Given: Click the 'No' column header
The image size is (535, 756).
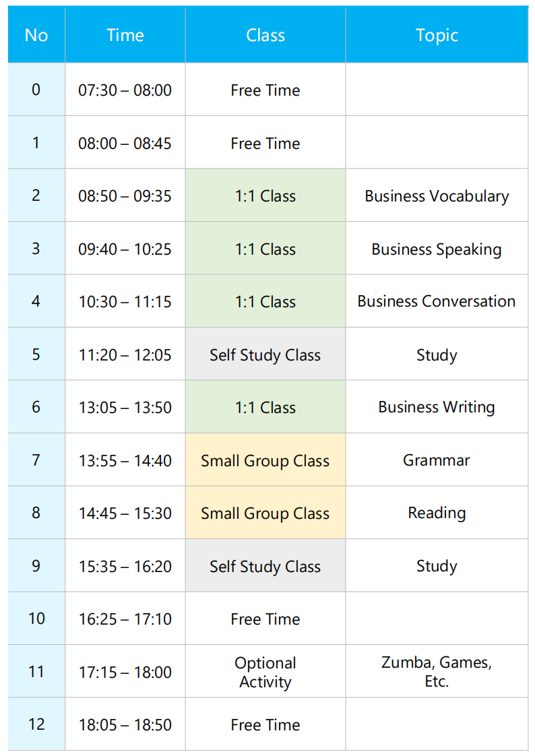Looking at the screenshot, I should point(36,35).
